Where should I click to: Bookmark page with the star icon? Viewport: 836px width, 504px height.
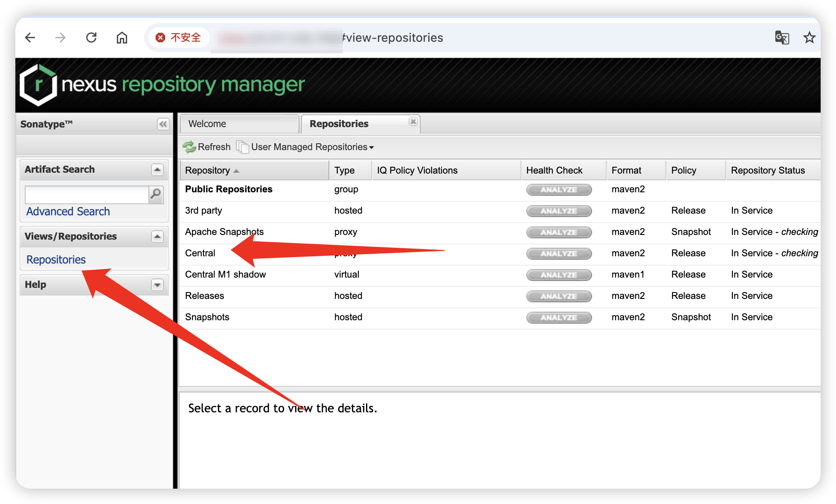tap(809, 38)
